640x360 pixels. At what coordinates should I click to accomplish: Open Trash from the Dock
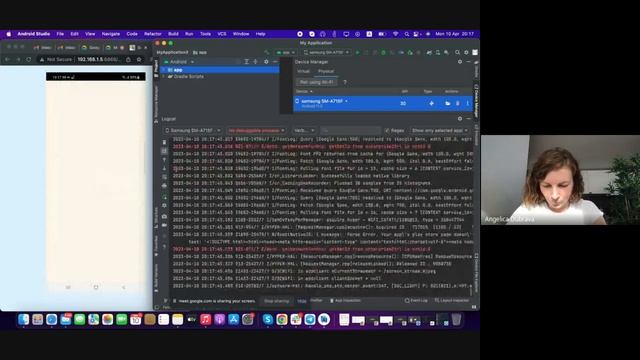[456, 320]
